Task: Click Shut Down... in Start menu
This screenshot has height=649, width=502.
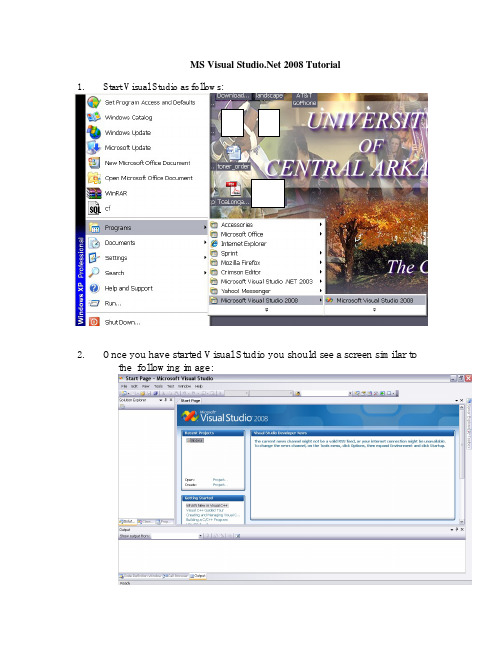Action: coord(147,322)
